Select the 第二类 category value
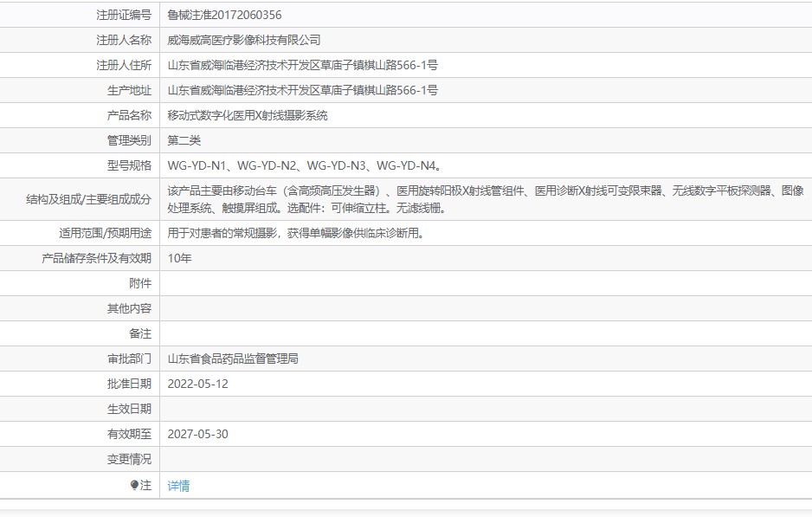 184,140
